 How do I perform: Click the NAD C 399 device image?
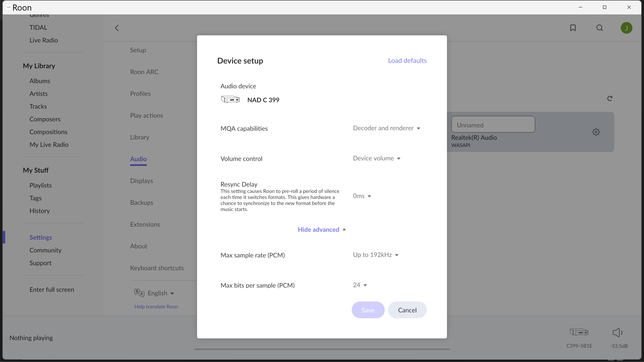230,99
